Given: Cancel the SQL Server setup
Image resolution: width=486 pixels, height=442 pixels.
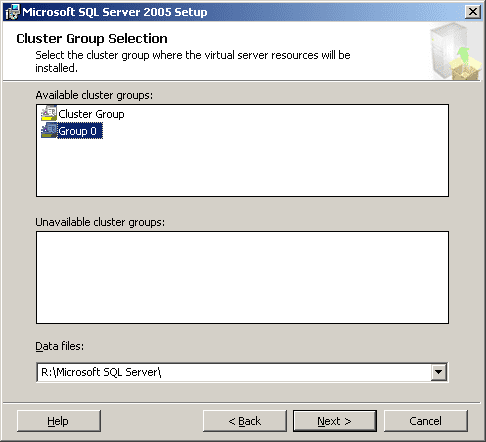Looking at the screenshot, I should point(426,421).
